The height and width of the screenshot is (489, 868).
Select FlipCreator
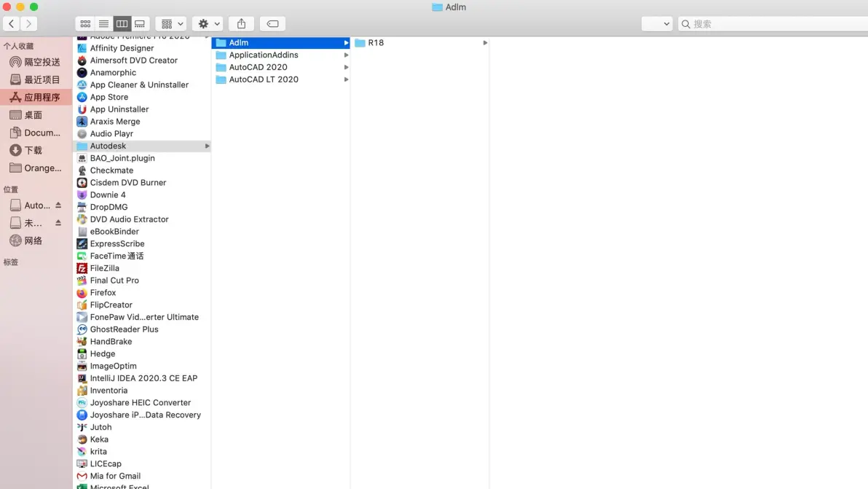(142, 305)
